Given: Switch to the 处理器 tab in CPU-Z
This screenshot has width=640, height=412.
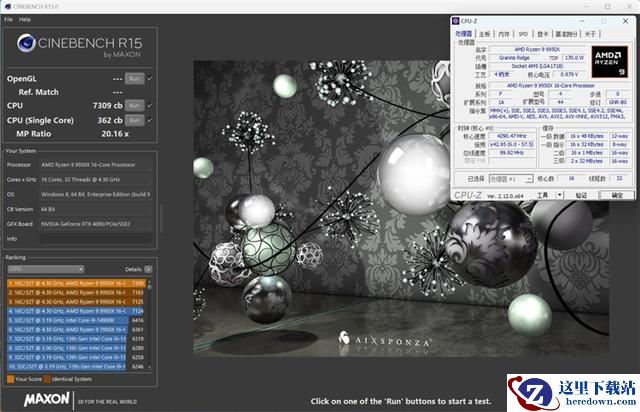Looking at the screenshot, I should (x=464, y=34).
